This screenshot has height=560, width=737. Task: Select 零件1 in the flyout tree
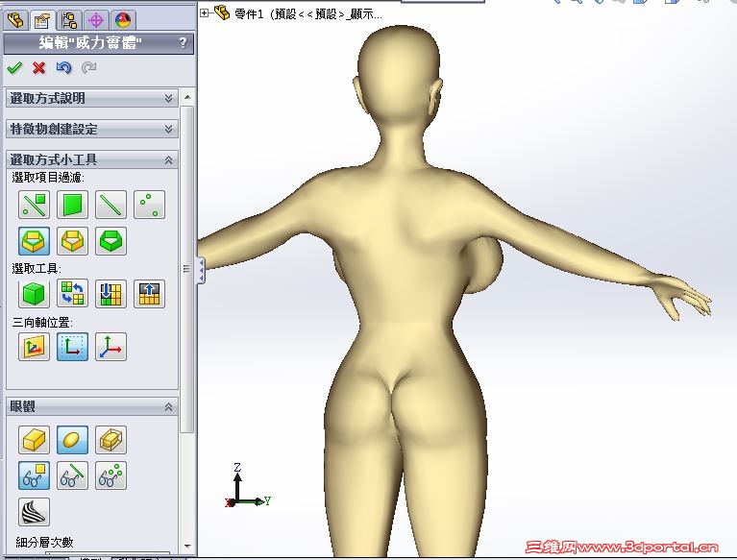(308, 14)
